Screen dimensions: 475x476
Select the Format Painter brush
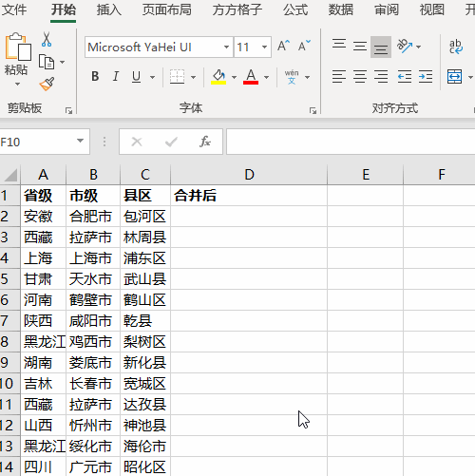(47, 84)
